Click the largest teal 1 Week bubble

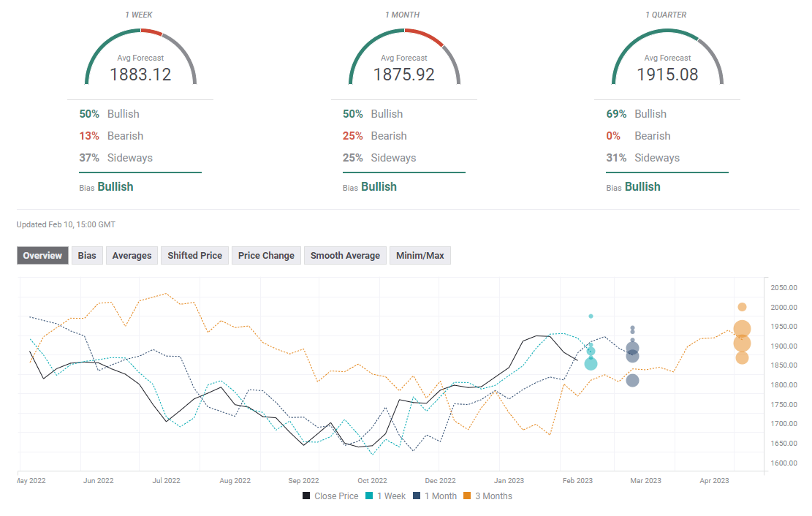(591, 363)
